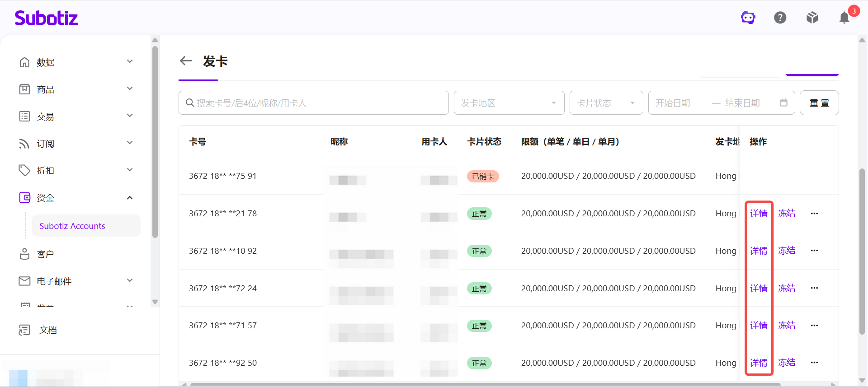The width and height of the screenshot is (868, 387).
Task: Click the 已销卡 status badge
Action: pyautogui.click(x=483, y=176)
